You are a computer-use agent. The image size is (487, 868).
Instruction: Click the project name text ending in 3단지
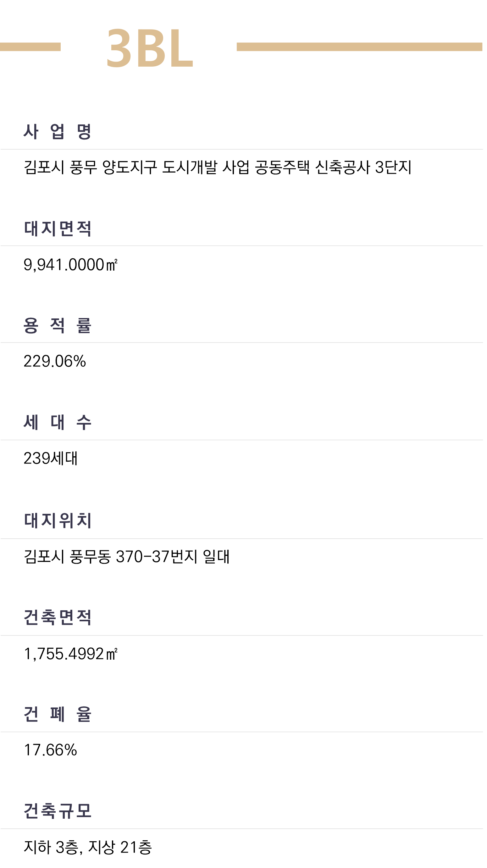coord(217,168)
